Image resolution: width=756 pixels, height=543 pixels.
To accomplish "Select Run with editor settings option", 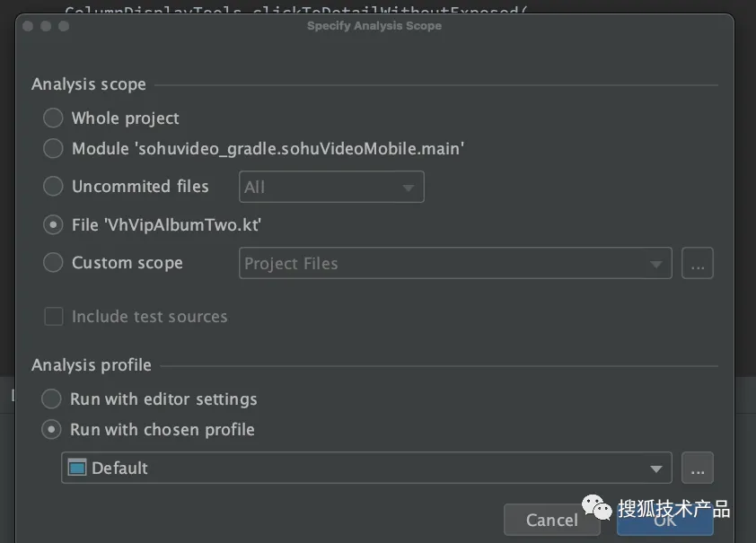I will click(52, 399).
